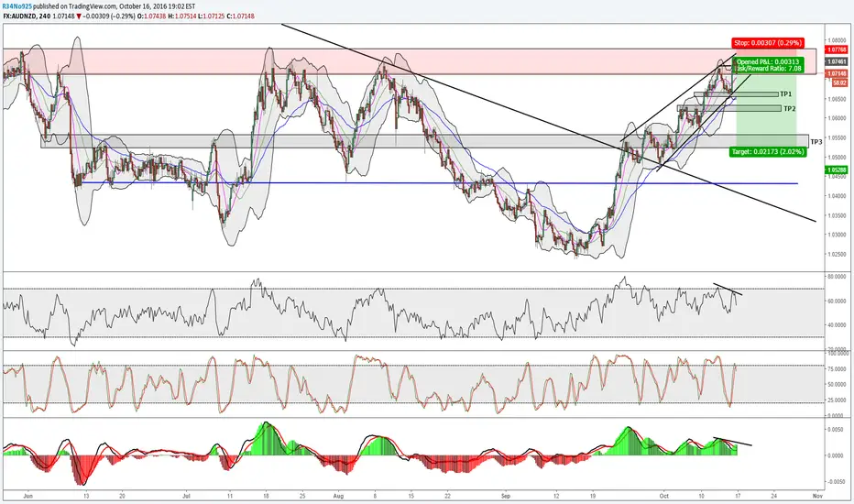Click the C:1.07148 close value
The height and width of the screenshot is (504, 854).
[x=241, y=16]
